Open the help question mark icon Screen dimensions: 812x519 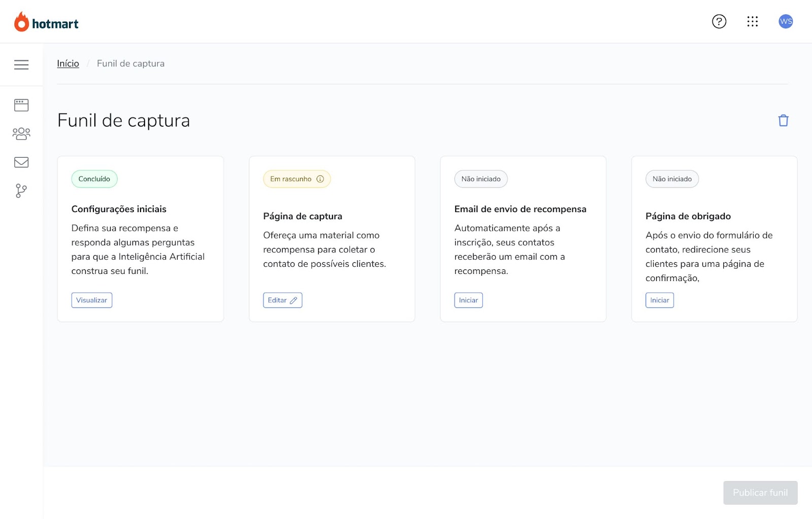pos(719,21)
